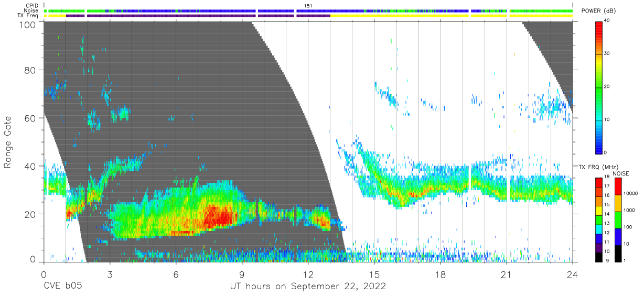Click the 3 tick on the UT hours axis
The width and height of the screenshot is (644, 297).
point(110,274)
